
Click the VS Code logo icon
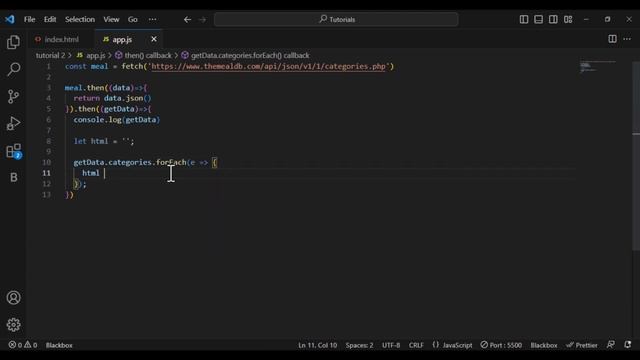coord(10,19)
